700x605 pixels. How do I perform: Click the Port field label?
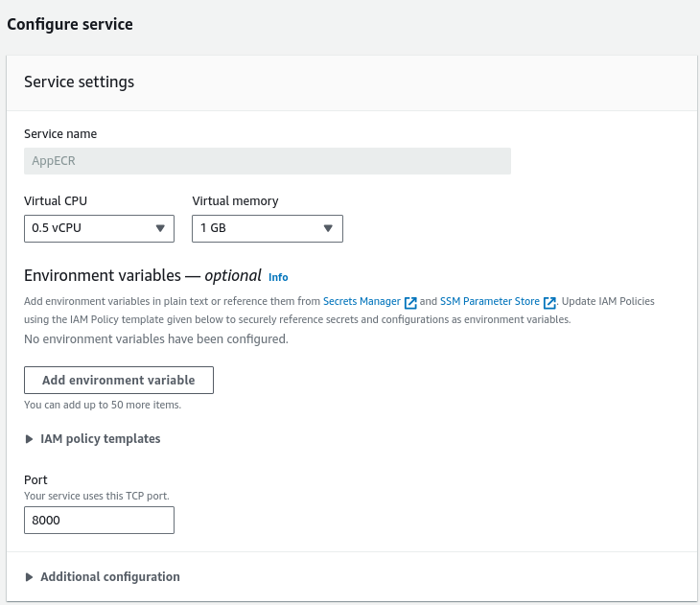coord(35,479)
